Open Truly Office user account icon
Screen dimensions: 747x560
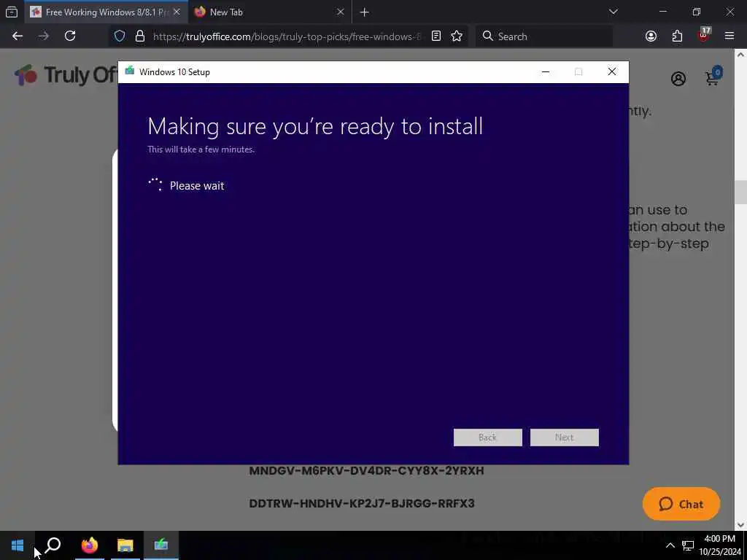click(678, 79)
